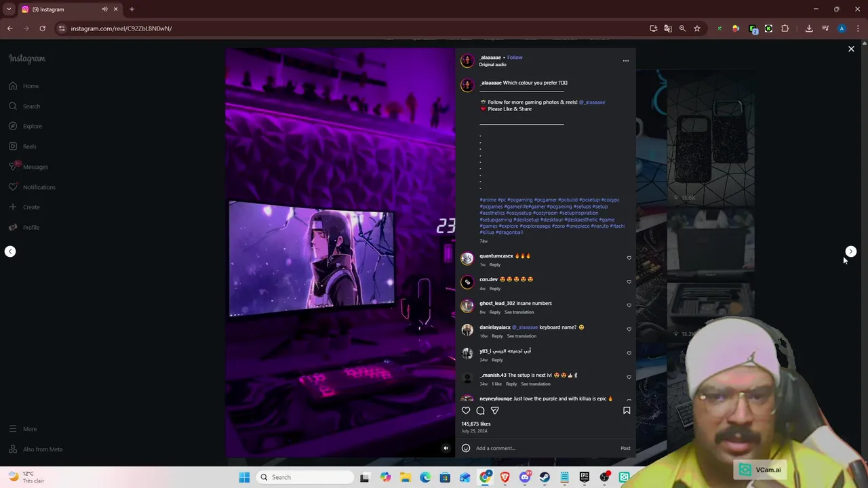The height and width of the screenshot is (488, 868).
Task: Like the post with heart icon
Action: point(466,411)
